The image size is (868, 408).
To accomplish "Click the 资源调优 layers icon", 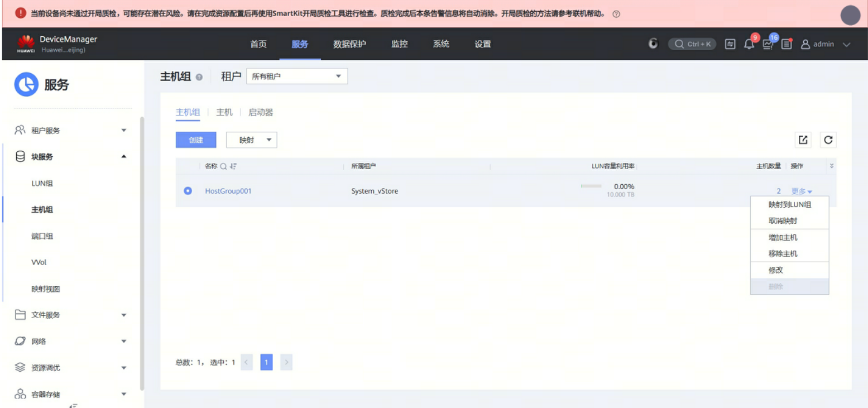I will [20, 367].
